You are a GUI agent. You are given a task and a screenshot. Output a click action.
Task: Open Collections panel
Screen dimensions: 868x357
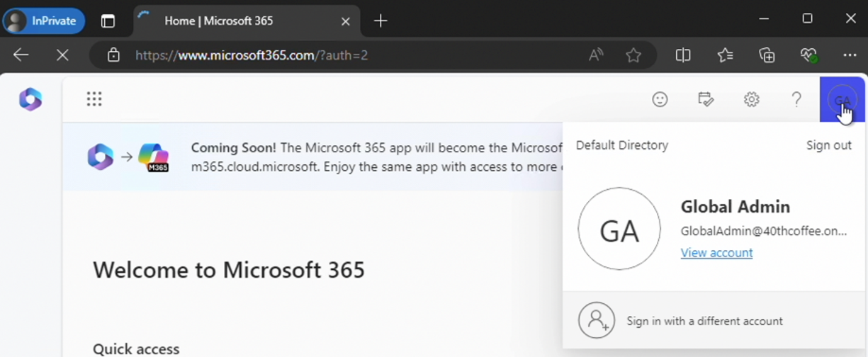click(767, 55)
